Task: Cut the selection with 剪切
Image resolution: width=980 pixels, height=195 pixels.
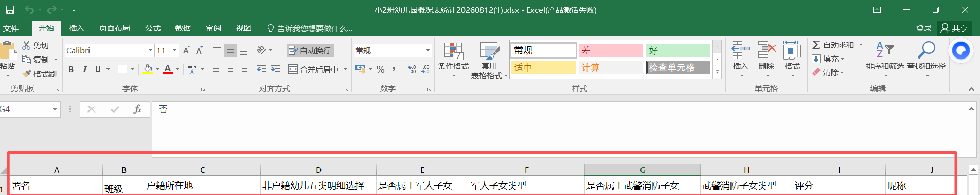Action: click(35, 46)
